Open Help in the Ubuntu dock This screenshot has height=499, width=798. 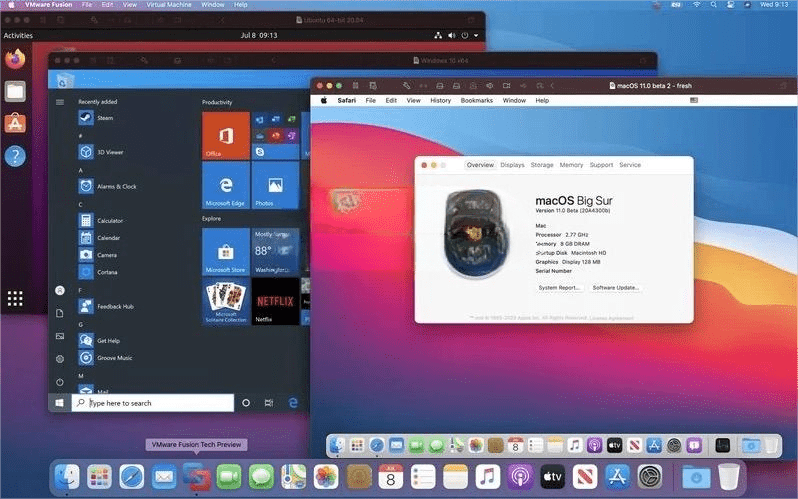[x=15, y=156]
